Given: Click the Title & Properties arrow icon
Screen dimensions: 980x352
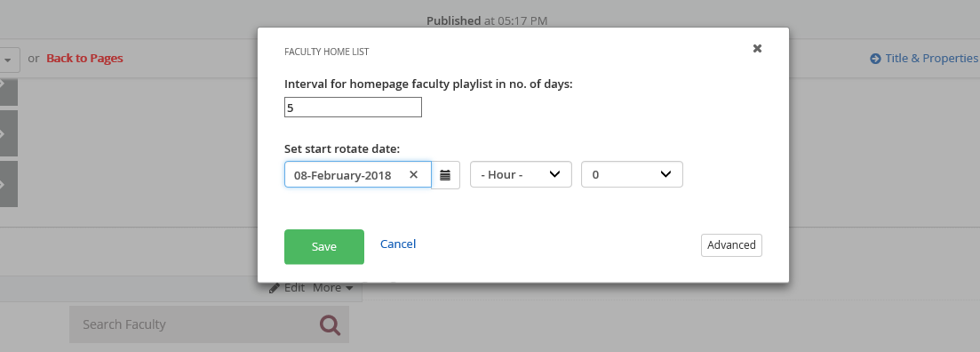Looking at the screenshot, I should coord(875,58).
